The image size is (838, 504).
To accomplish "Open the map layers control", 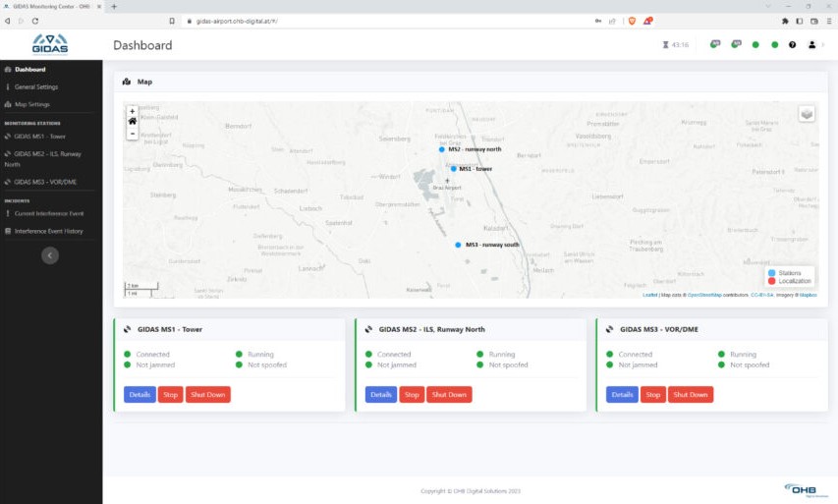I will (x=807, y=114).
